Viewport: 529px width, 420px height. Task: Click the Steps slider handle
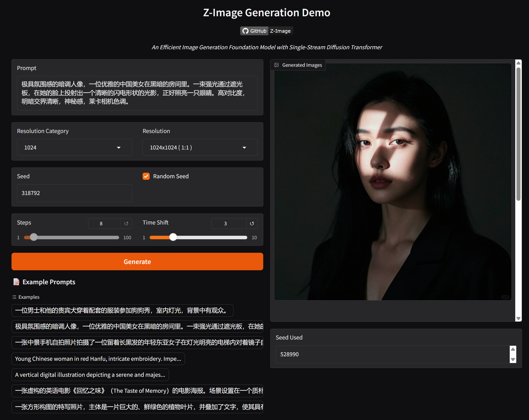point(34,237)
